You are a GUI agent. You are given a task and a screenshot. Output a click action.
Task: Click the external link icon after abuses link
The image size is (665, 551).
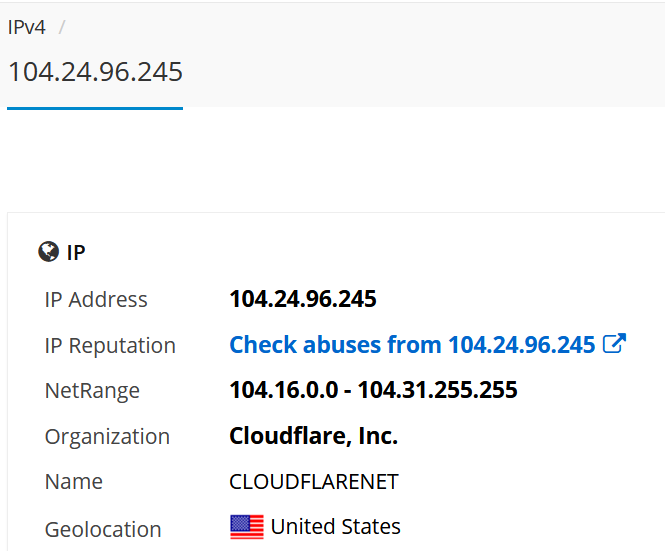(x=615, y=343)
